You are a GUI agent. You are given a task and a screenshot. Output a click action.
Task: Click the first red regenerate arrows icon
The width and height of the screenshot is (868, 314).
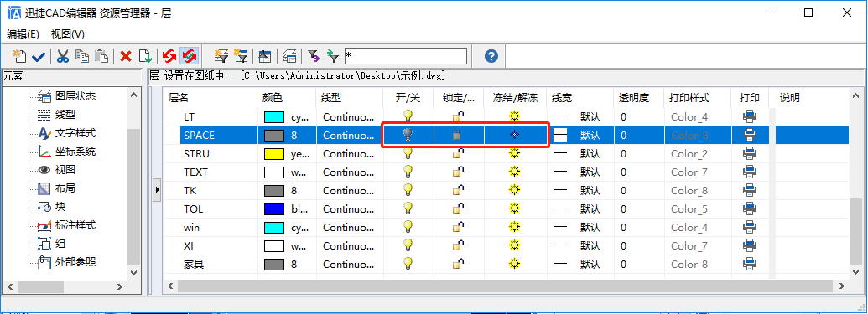(x=169, y=56)
